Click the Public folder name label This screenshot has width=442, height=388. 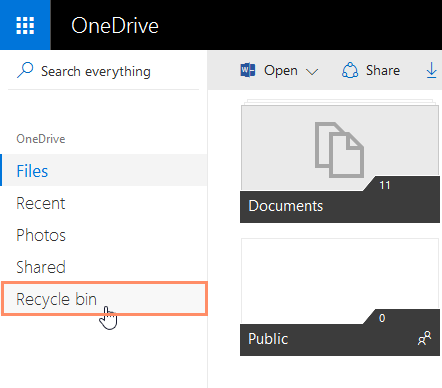point(268,339)
